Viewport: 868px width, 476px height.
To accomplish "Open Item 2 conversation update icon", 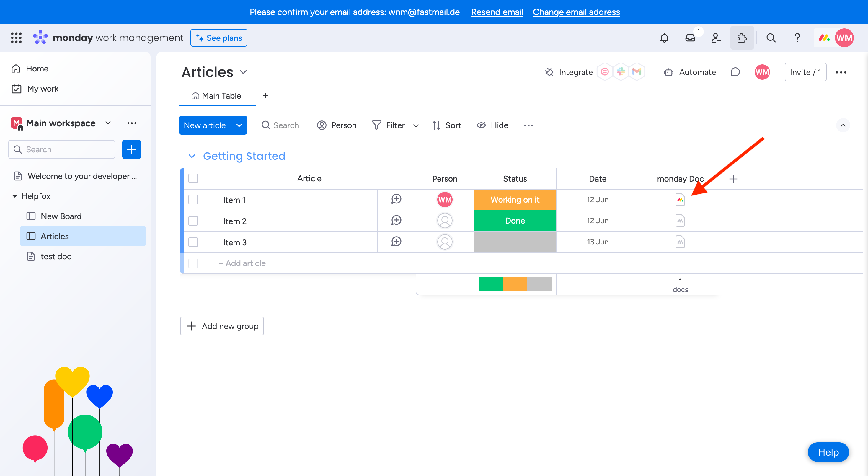I will point(396,221).
